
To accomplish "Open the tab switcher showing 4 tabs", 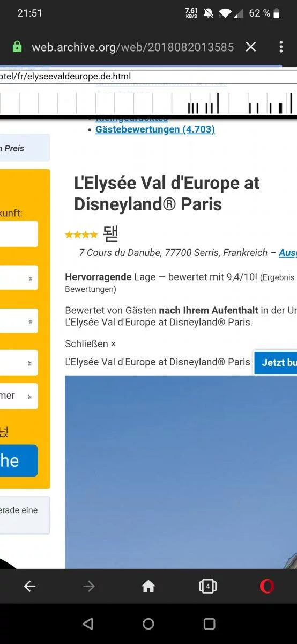I will 208,587.
